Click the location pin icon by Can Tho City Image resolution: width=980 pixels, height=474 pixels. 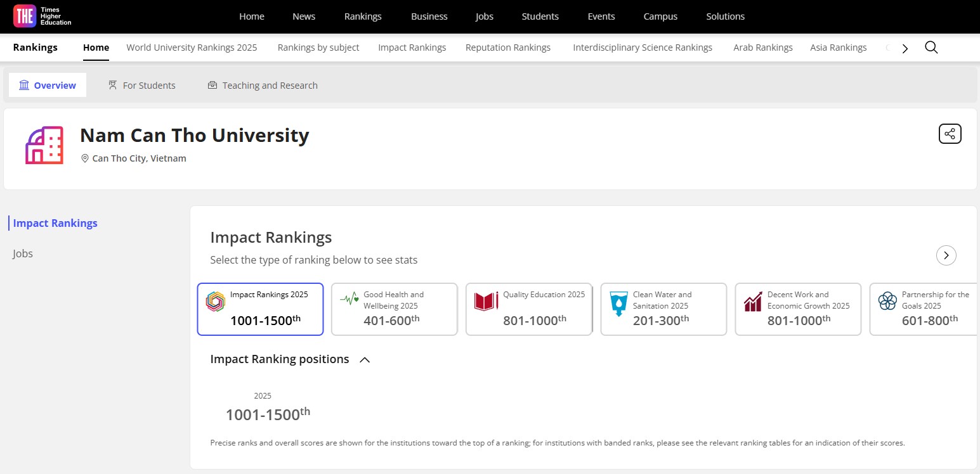point(85,158)
